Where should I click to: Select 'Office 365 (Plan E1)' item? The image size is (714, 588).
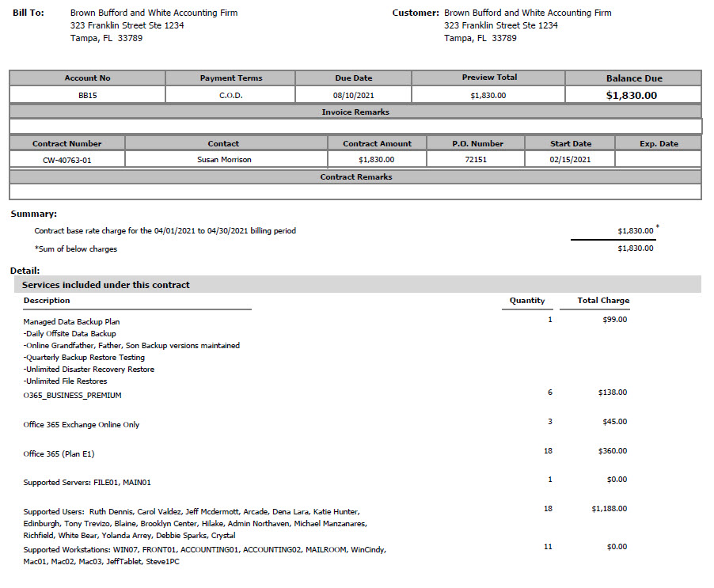click(x=59, y=453)
